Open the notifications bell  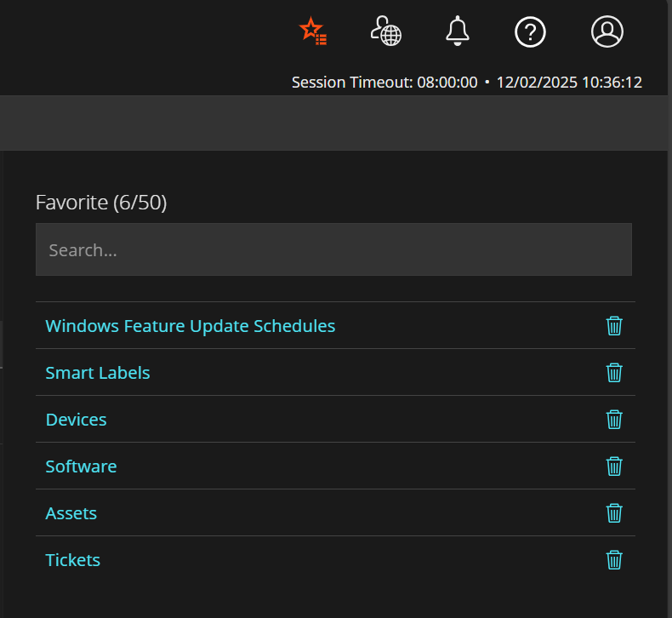pos(458,32)
